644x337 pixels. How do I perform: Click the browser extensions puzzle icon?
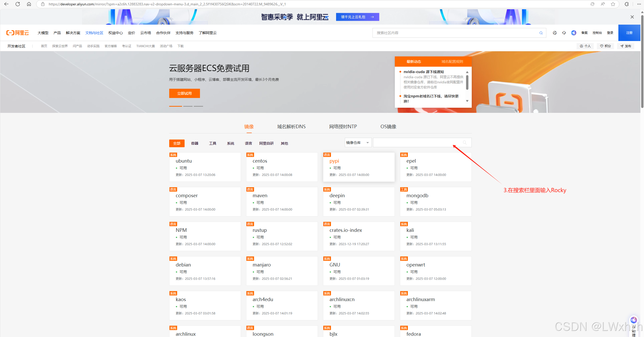coord(627,4)
